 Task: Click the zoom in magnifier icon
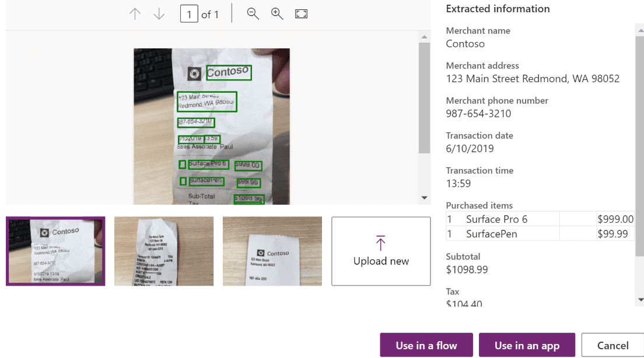pyautogui.click(x=277, y=13)
